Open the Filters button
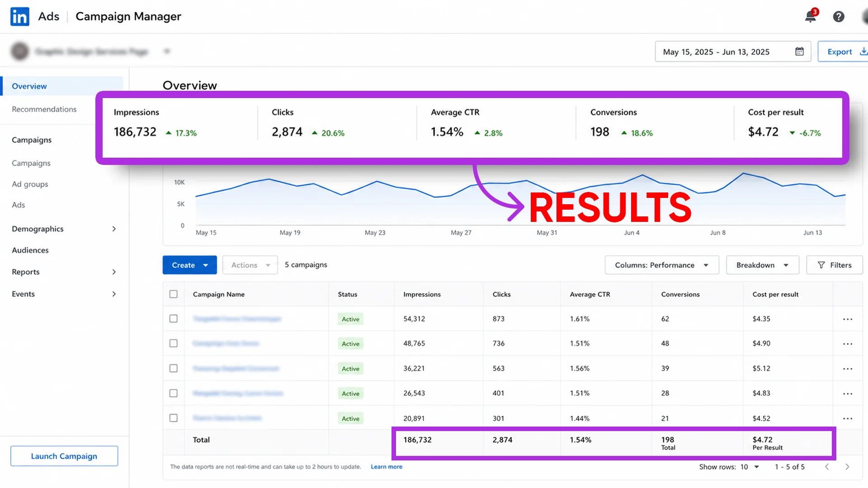 coord(835,265)
